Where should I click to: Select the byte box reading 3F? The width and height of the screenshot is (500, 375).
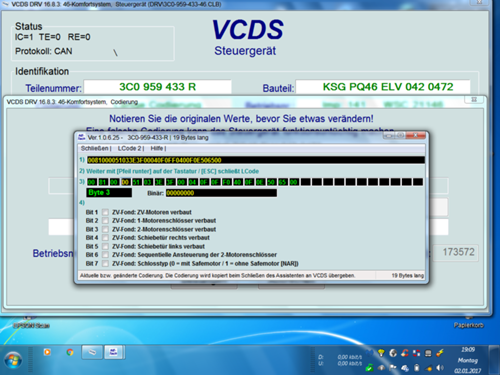(170, 182)
